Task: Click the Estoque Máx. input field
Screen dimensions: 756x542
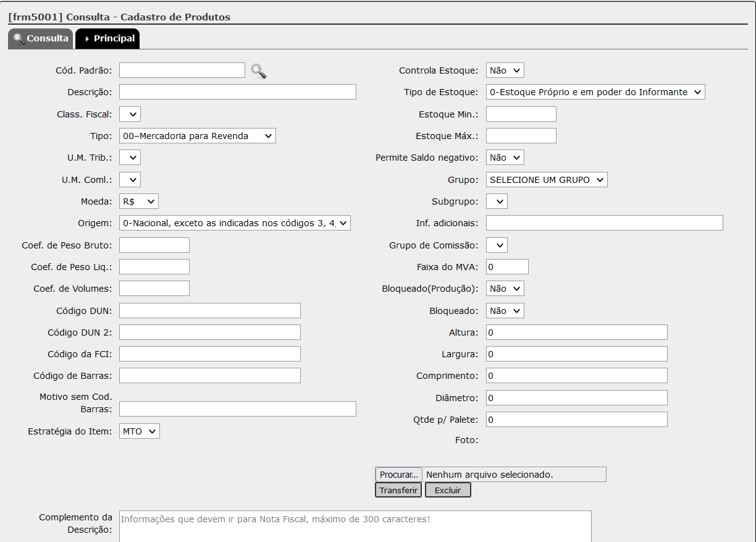Action: (521, 136)
